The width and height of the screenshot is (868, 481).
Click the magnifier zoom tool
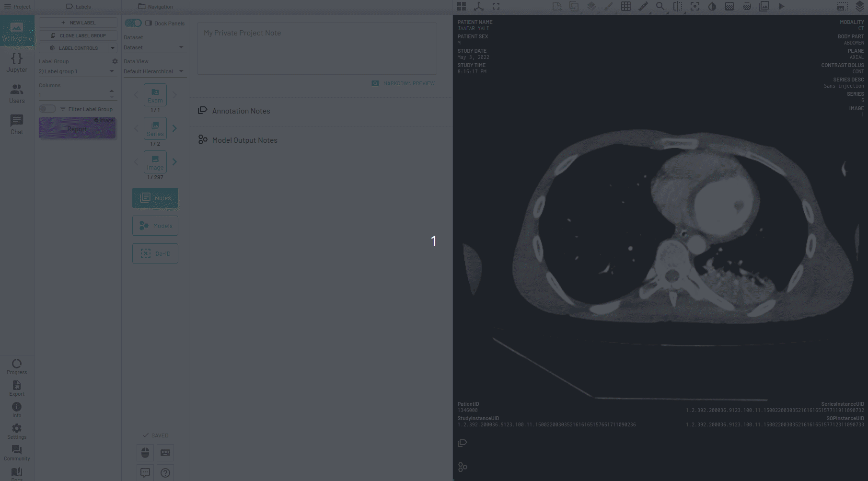[x=660, y=6]
